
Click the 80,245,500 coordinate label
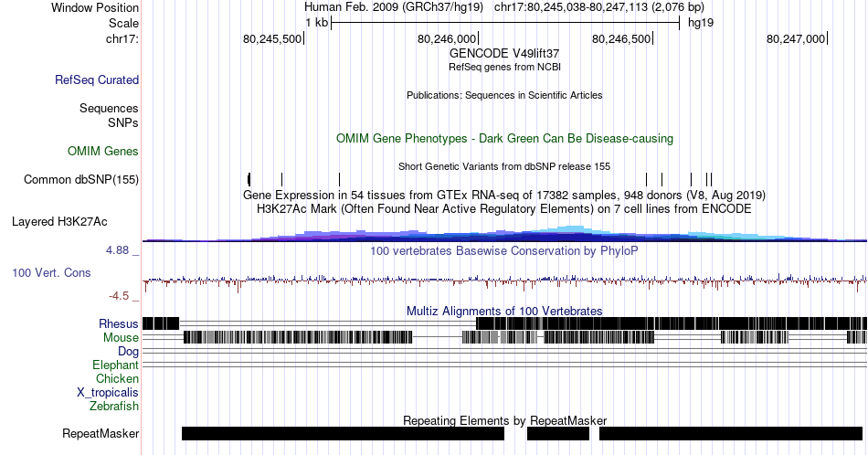click(x=272, y=38)
